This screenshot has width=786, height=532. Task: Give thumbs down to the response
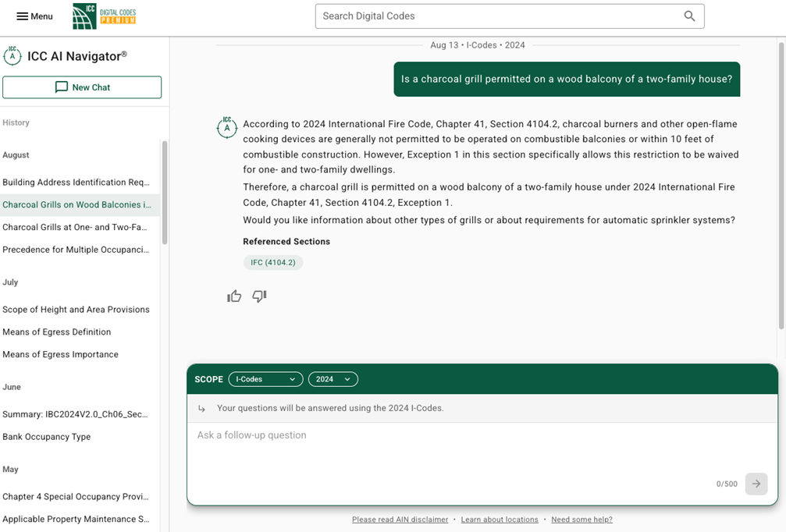[259, 296]
